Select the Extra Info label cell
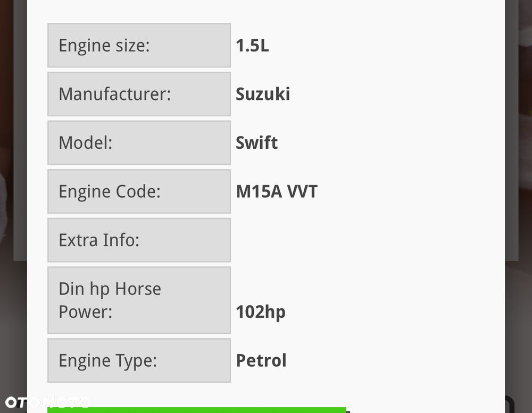Viewport: 532px width, 413px height. 139,240
